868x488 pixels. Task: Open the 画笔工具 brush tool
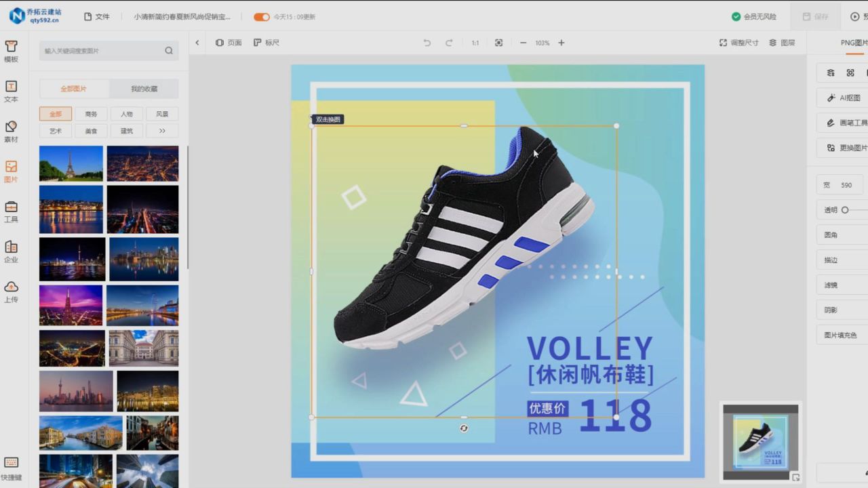click(843, 123)
